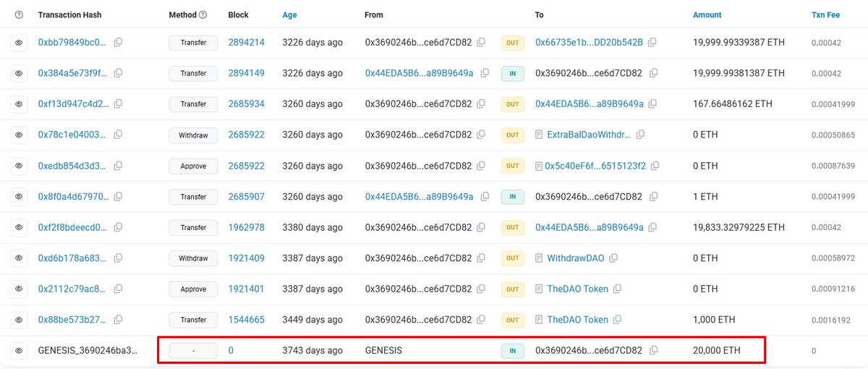The image size is (868, 369).
Task: Open the Method column help icon
Action: tap(203, 14)
